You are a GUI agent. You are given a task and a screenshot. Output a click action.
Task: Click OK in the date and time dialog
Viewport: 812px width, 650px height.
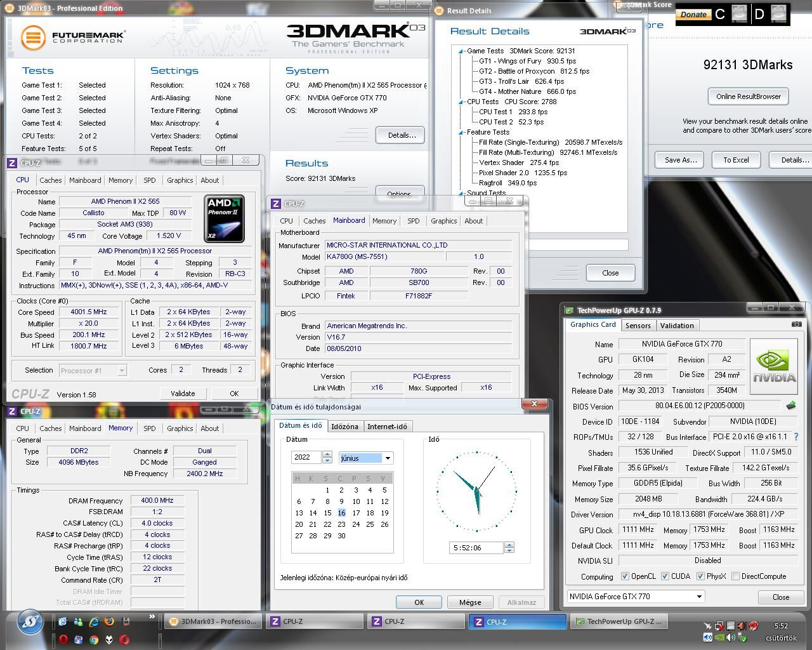[419, 602]
